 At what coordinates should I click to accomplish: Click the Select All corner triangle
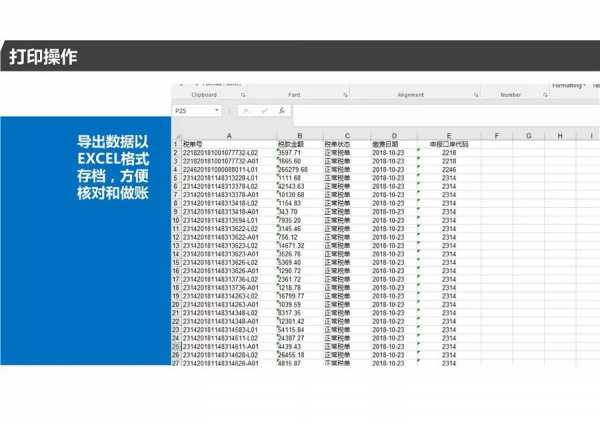coord(175,135)
